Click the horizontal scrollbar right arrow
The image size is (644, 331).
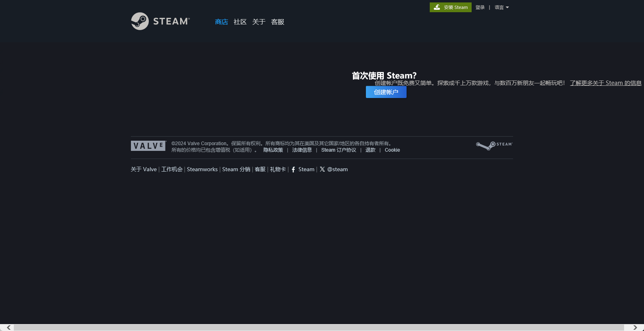pos(635,327)
